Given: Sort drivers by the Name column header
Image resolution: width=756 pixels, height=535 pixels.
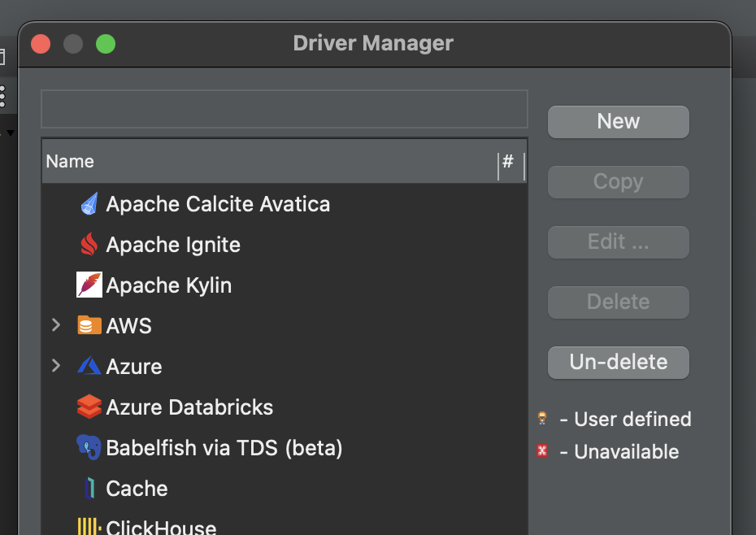Looking at the screenshot, I should (268, 162).
